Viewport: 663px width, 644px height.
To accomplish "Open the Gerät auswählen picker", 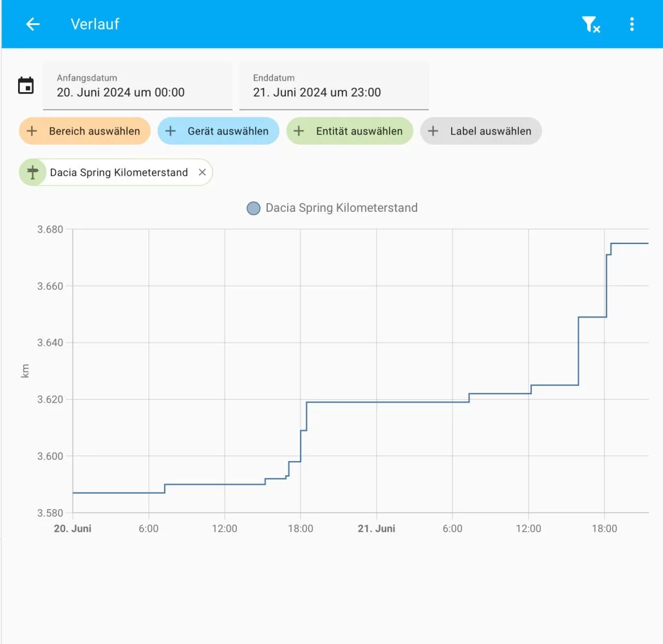I will point(218,131).
